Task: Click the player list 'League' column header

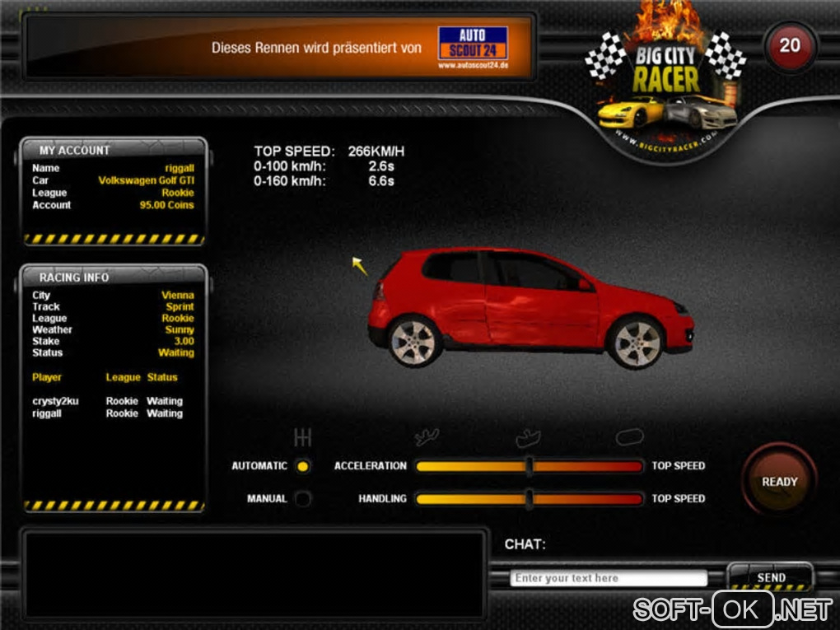Action: (x=123, y=378)
